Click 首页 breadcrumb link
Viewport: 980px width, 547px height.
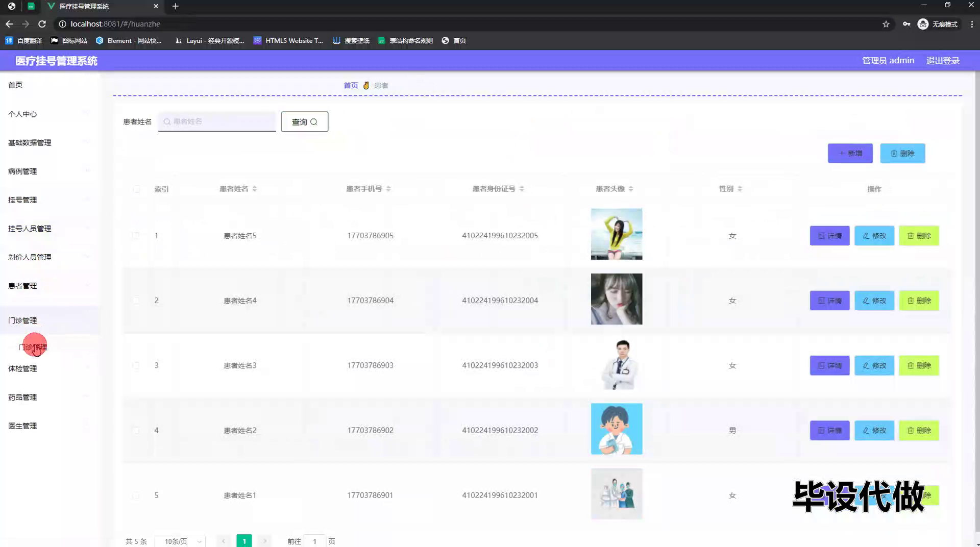click(351, 85)
